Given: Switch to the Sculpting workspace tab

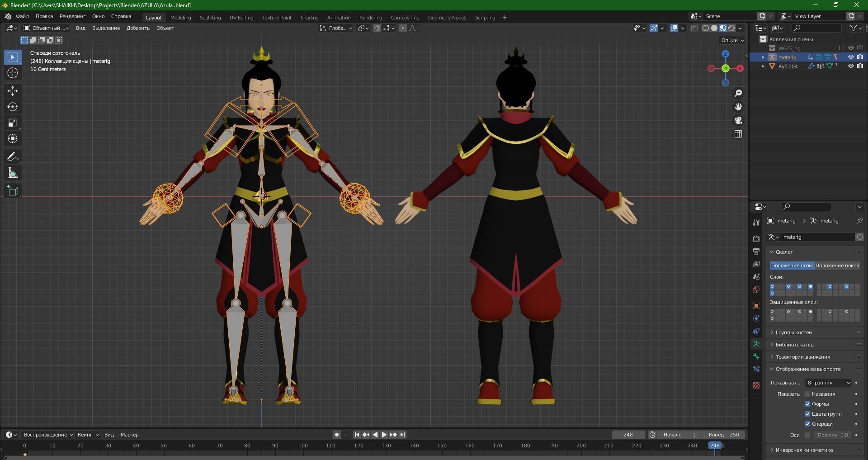Looking at the screenshot, I should [x=210, y=18].
